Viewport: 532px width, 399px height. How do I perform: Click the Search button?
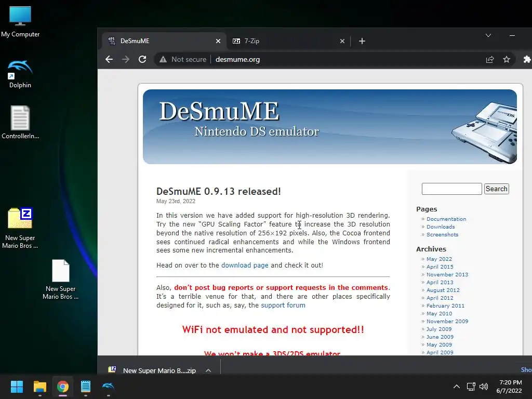[496, 189]
